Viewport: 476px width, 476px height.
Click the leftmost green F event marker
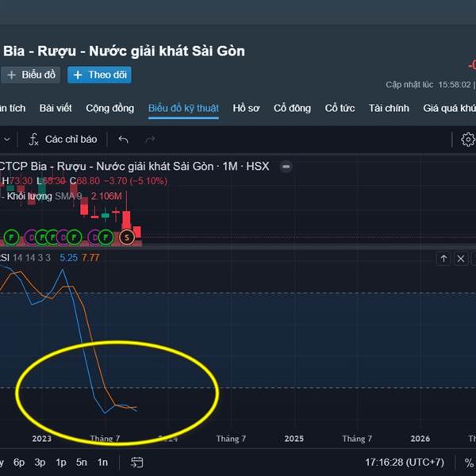pos(12,237)
